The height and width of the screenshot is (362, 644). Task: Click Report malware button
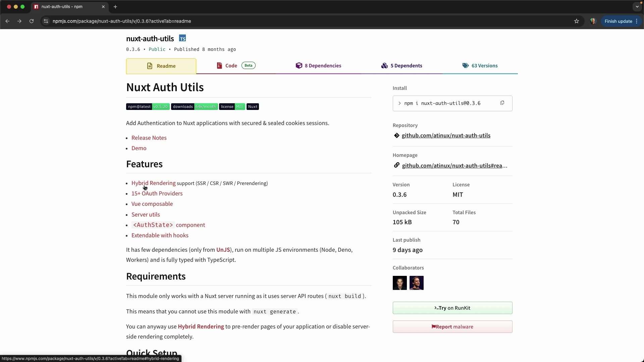click(452, 327)
